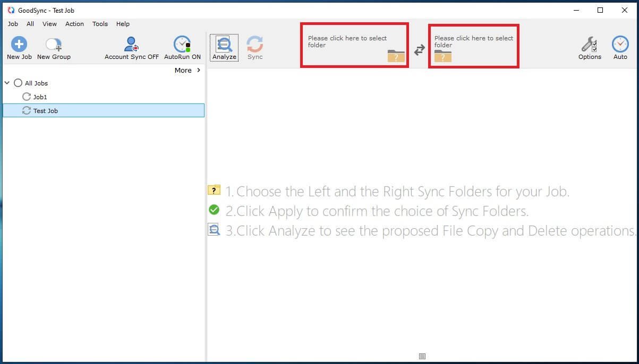Screen dimensions: 639x364
Task: Click the New Job plus icon
Action: click(x=19, y=45)
